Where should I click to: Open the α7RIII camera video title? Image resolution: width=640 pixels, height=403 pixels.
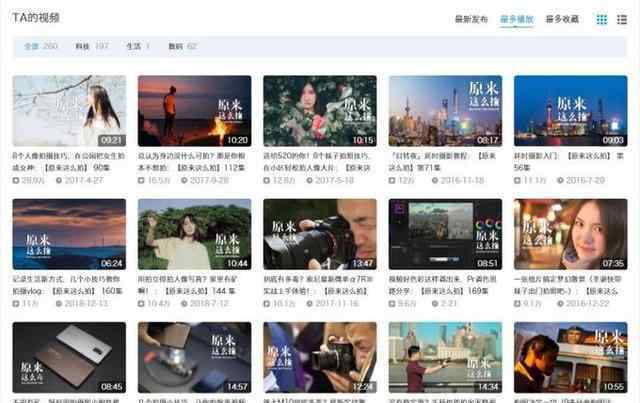(x=318, y=285)
